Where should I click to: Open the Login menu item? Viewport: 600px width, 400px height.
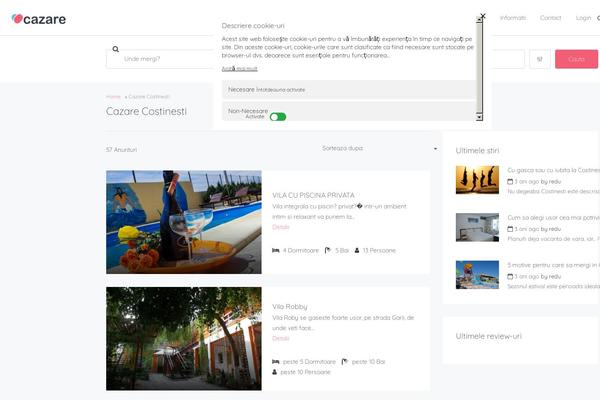click(583, 18)
